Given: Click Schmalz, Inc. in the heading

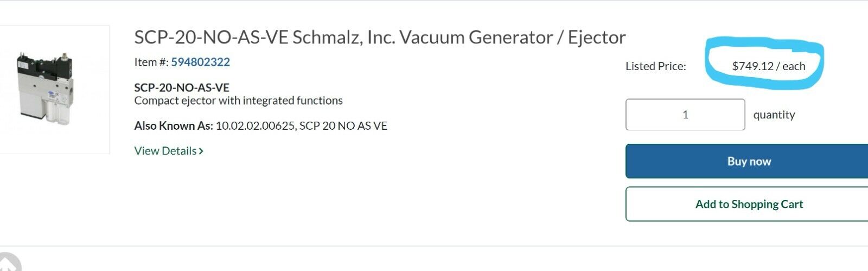Looking at the screenshot, I should pos(344,37).
